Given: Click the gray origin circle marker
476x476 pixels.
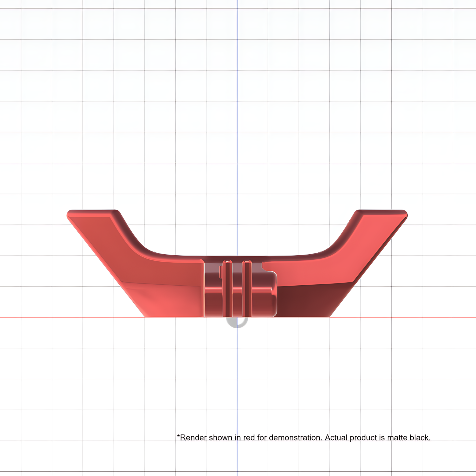Looking at the screenshot, I should pyautogui.click(x=237, y=322).
